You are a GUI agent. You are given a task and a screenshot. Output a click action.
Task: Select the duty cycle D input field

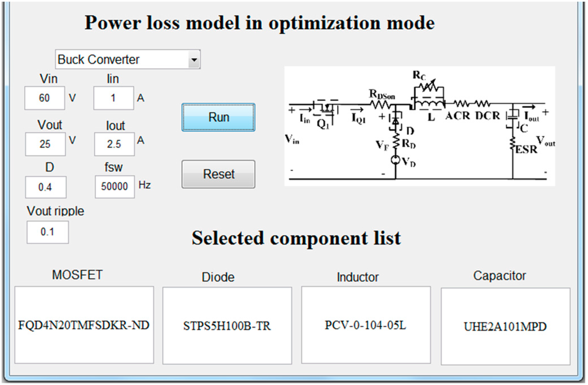[x=45, y=187]
